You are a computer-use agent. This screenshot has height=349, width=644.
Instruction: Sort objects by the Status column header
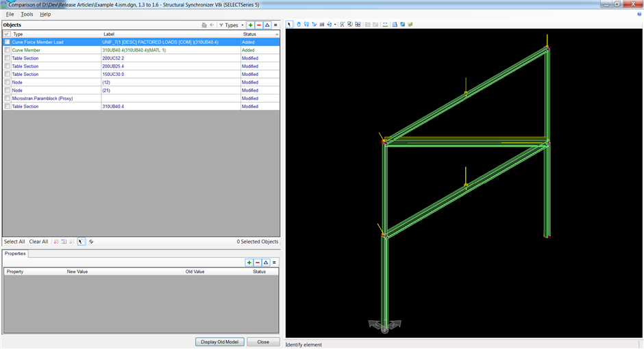249,34
